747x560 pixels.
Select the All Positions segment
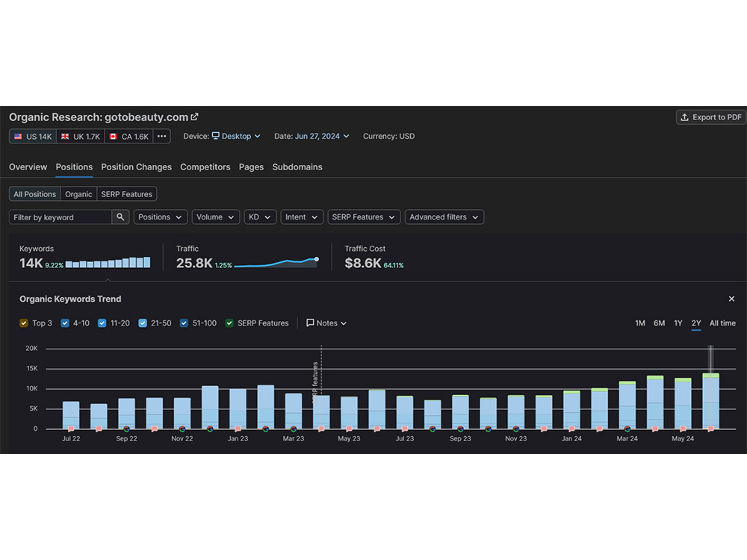(35, 194)
